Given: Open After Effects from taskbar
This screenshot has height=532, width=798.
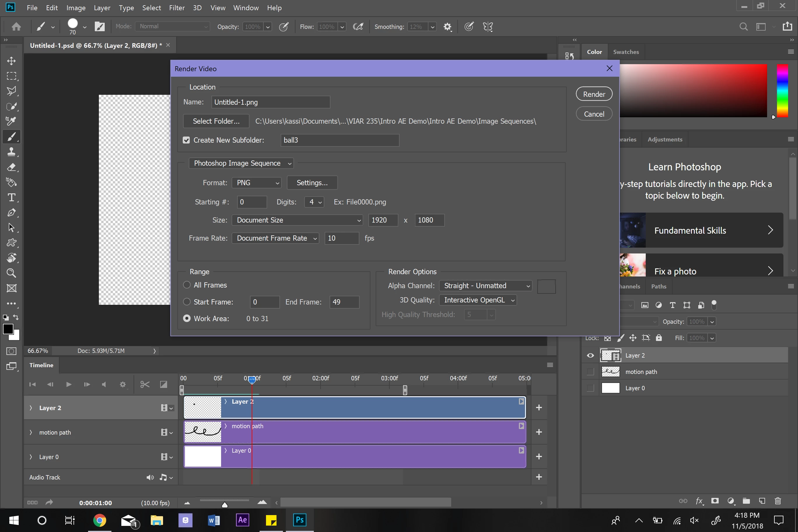Looking at the screenshot, I should (243, 520).
